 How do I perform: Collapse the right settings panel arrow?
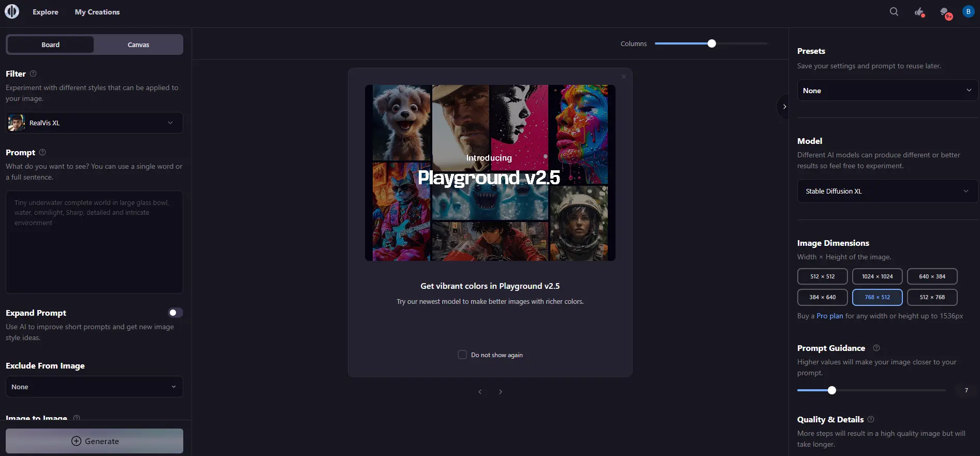pos(784,107)
